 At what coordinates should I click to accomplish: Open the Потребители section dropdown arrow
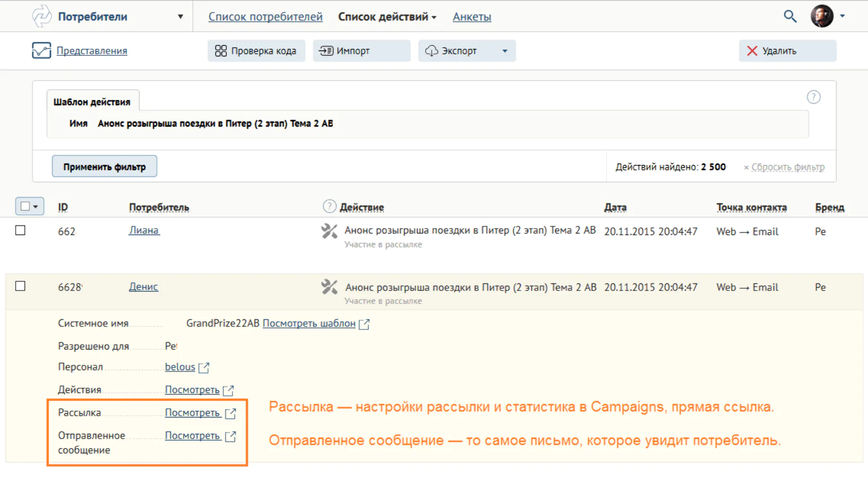pyautogui.click(x=180, y=17)
